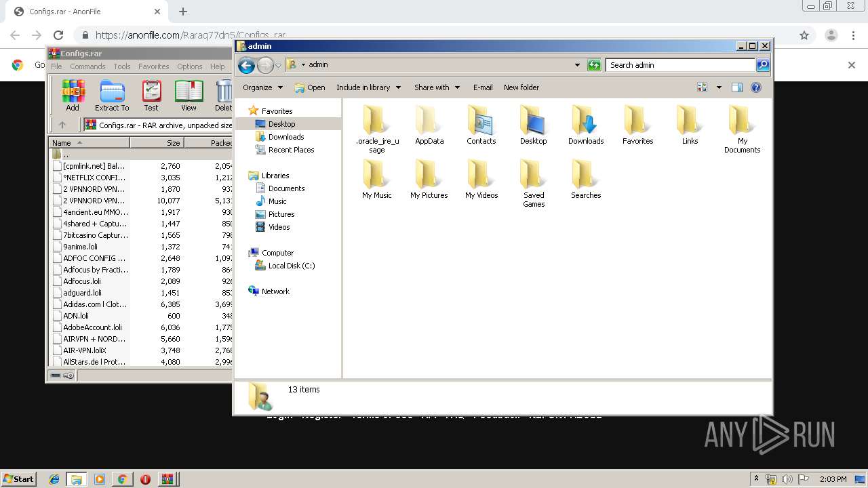868x488 pixels.
Task: Open Internet Explorer from taskbar
Action: point(54,479)
